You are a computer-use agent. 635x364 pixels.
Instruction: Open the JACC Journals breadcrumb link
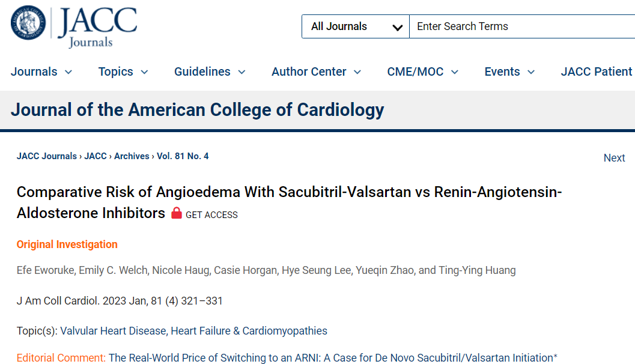(x=47, y=156)
